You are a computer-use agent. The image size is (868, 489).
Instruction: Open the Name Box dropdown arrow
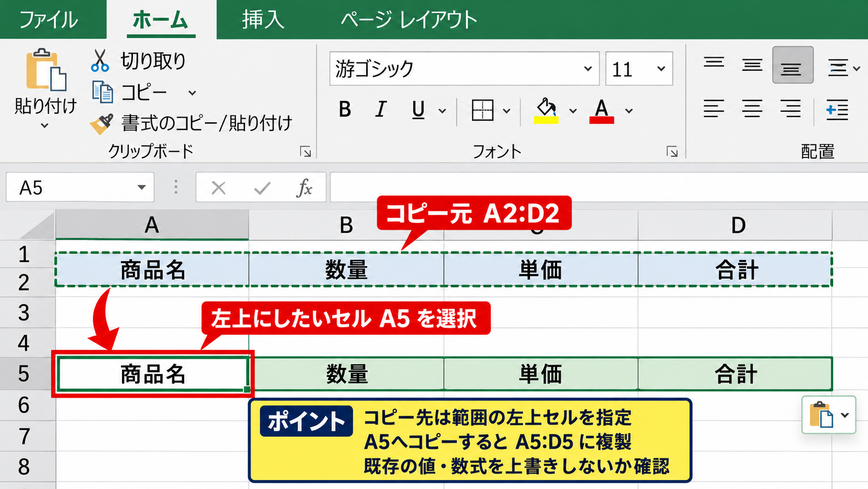(141, 188)
